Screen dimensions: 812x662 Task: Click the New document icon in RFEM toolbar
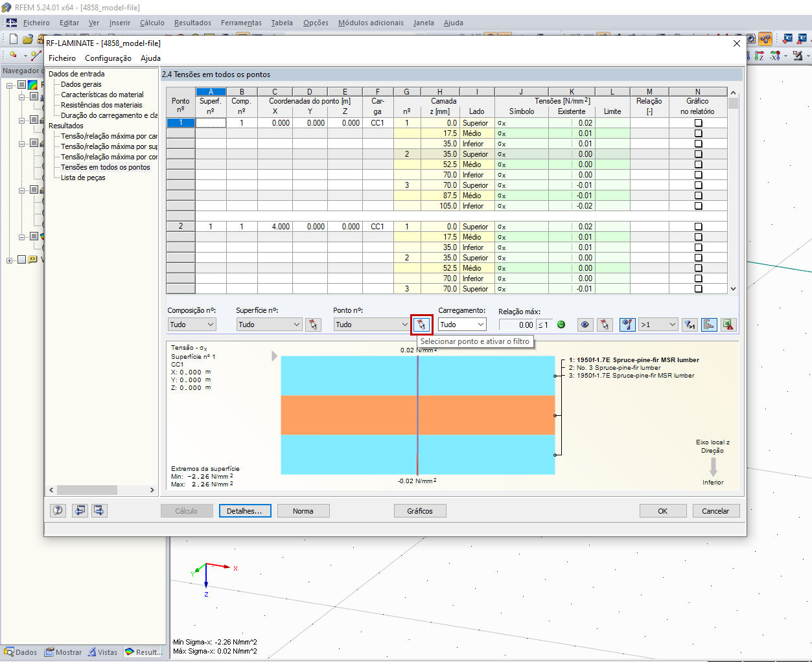tap(13, 39)
